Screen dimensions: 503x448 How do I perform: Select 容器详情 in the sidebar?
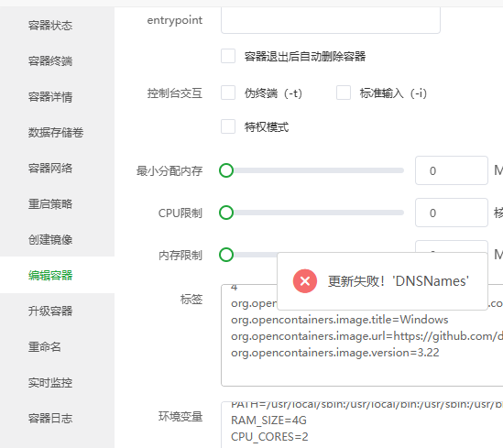coord(50,97)
